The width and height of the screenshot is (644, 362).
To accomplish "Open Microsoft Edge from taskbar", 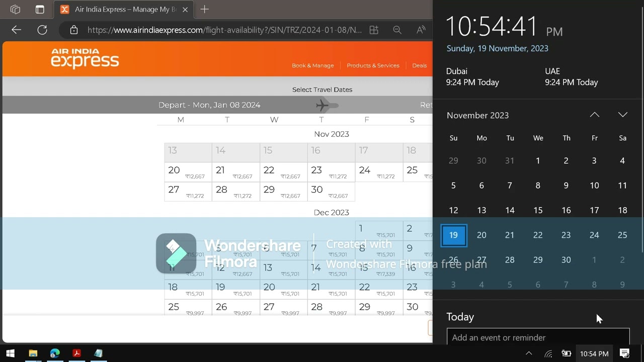I will (55, 353).
